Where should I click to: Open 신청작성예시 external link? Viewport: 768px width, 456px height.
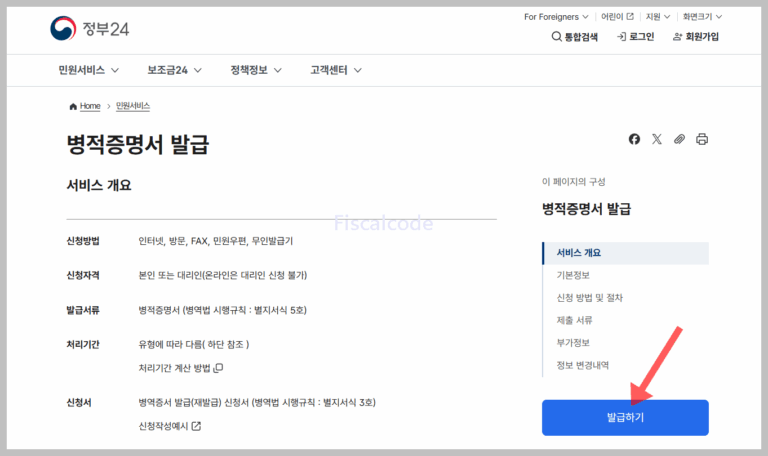(x=170, y=426)
